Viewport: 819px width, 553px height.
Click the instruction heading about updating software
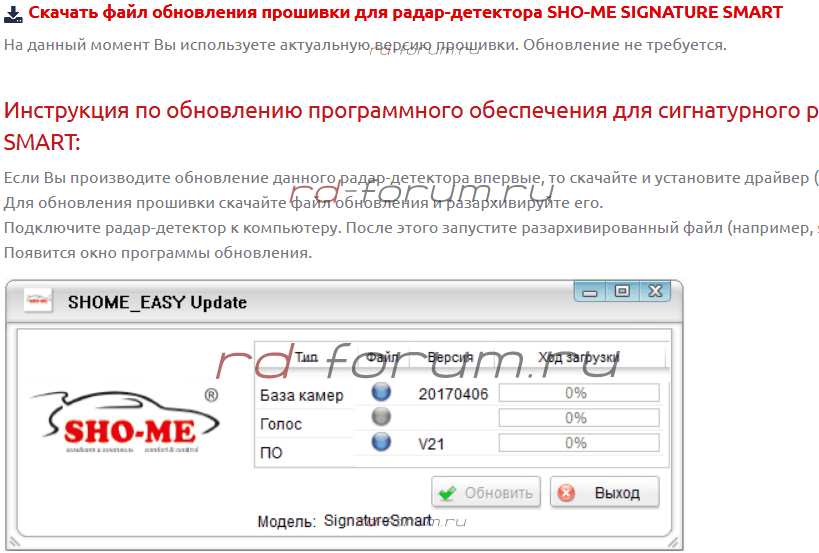coord(411,126)
